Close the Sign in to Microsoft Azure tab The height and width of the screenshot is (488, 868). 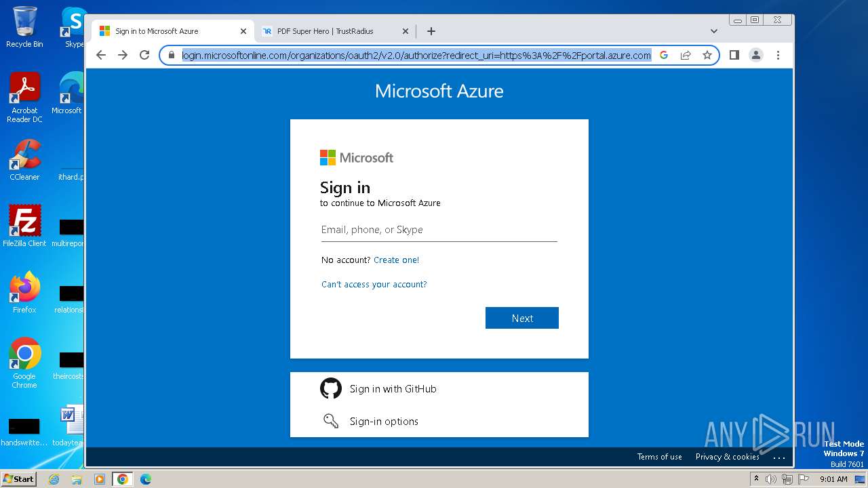click(243, 31)
